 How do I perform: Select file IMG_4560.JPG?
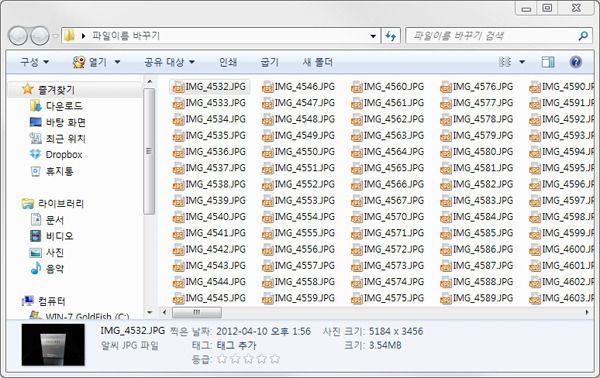coord(388,87)
